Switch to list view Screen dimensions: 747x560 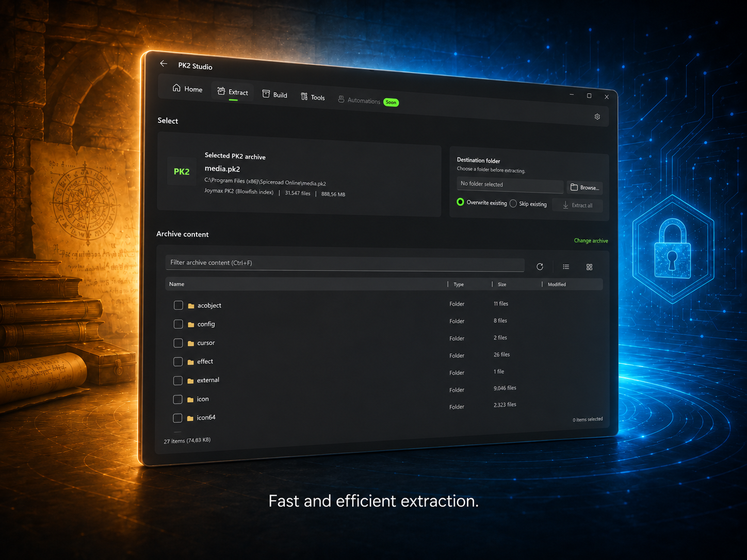click(x=566, y=267)
